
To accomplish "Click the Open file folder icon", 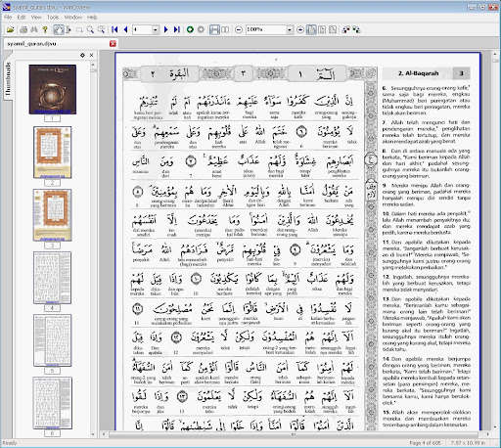I will click(11, 29).
